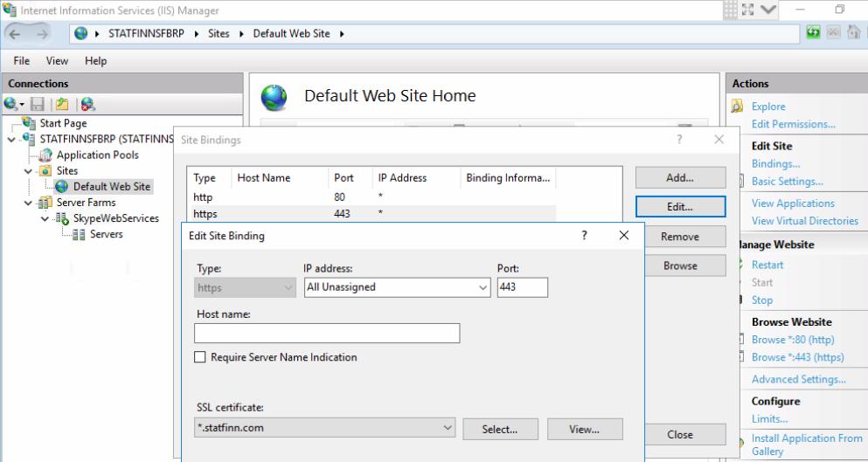Screen dimensions: 868x462
Task: Open the SSL certificate dropdown
Action: click(448, 428)
